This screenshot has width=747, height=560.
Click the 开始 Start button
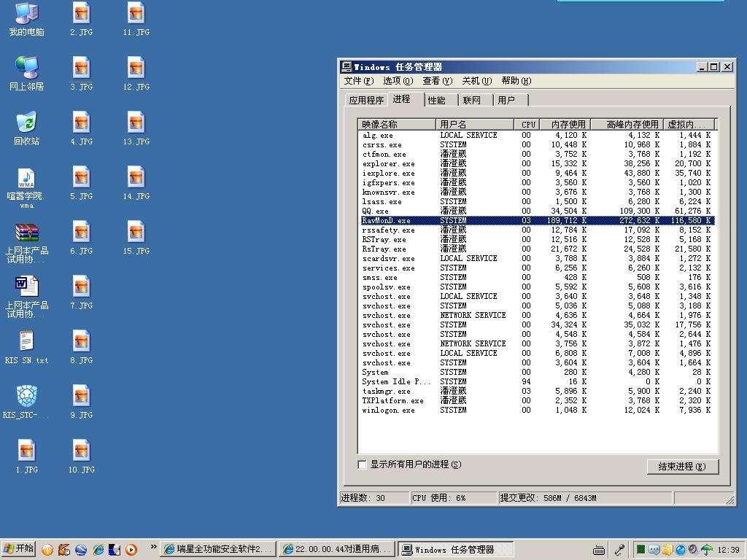[19, 549]
